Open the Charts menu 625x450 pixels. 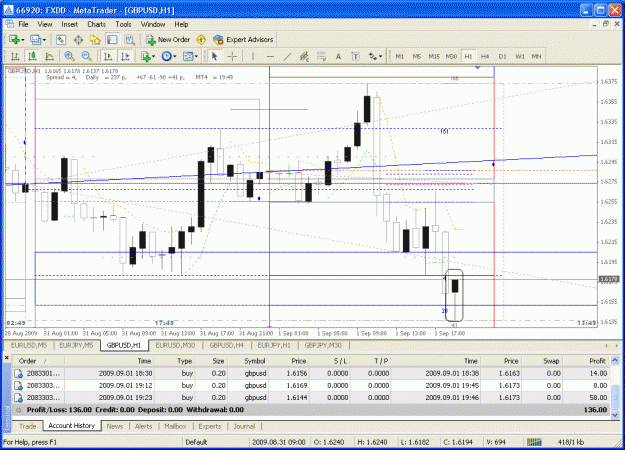click(96, 24)
